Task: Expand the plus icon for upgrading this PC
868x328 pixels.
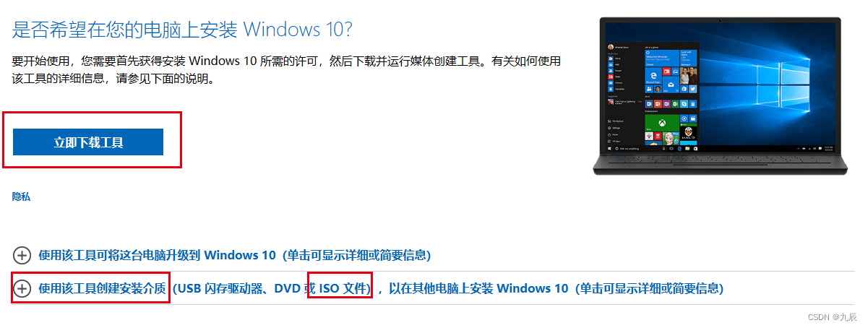Action: tap(22, 255)
